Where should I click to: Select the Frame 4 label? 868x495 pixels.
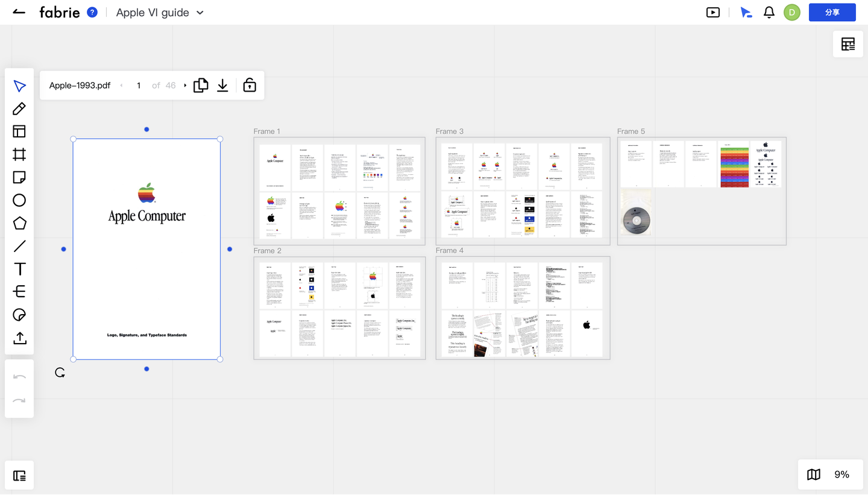[450, 251]
